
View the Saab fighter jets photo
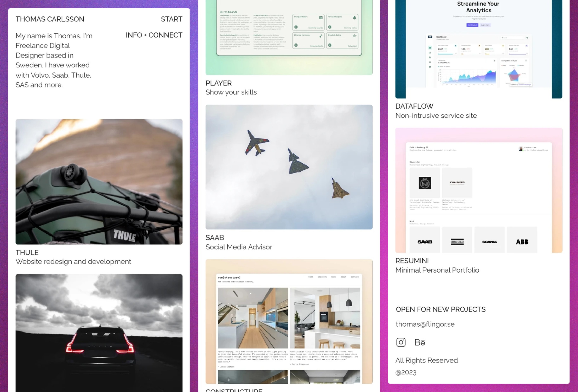click(289, 167)
